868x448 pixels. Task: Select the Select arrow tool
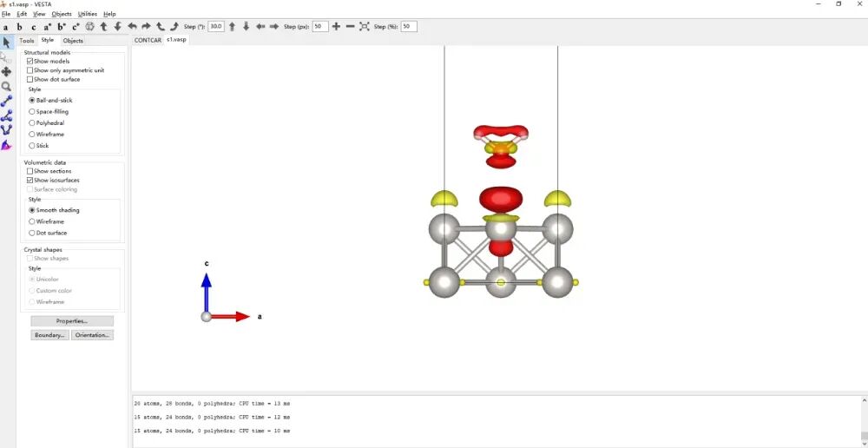pyautogui.click(x=7, y=42)
